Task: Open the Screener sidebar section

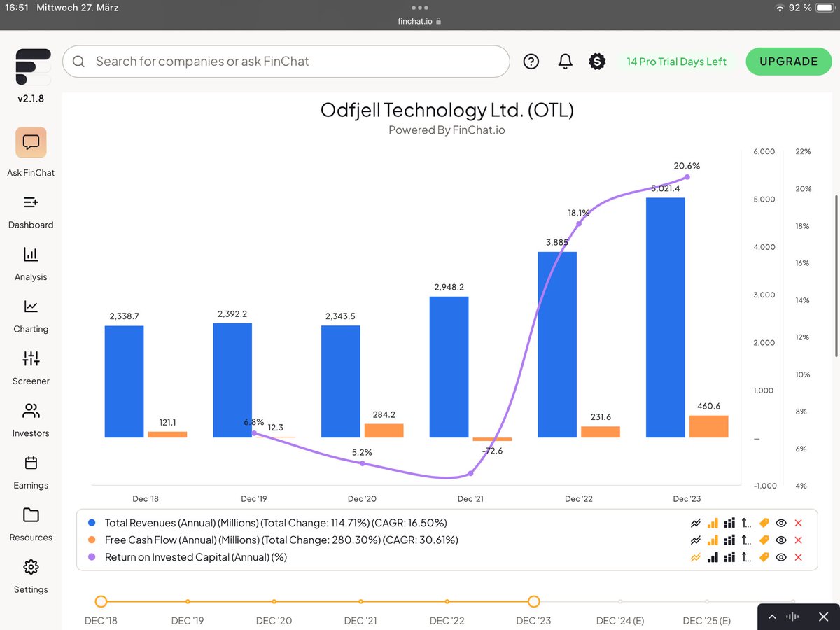Action: coord(31,367)
